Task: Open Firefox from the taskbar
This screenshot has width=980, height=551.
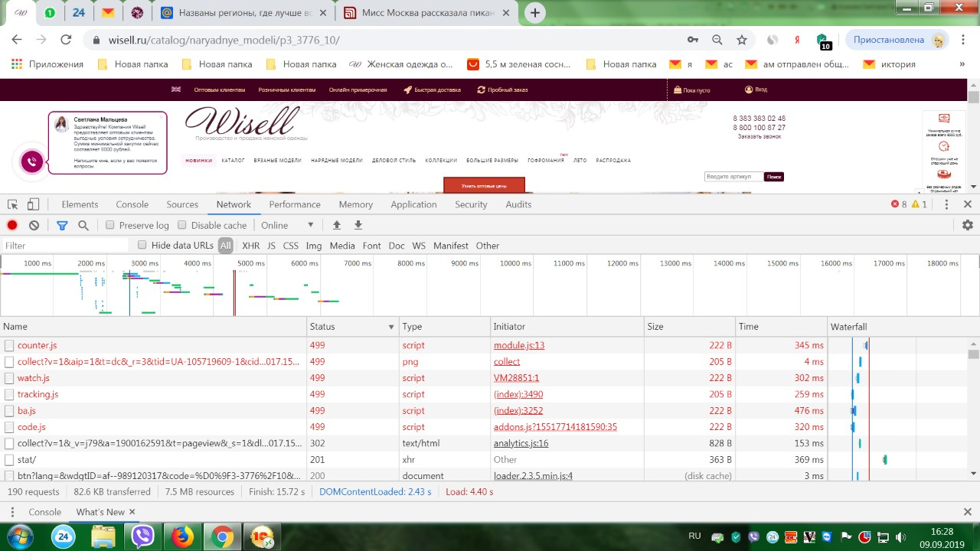Action: [183, 537]
